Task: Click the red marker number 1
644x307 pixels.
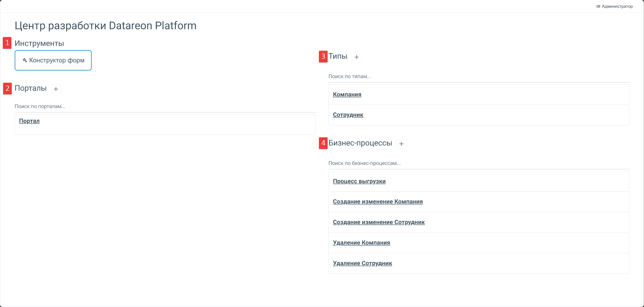Action: (x=7, y=43)
